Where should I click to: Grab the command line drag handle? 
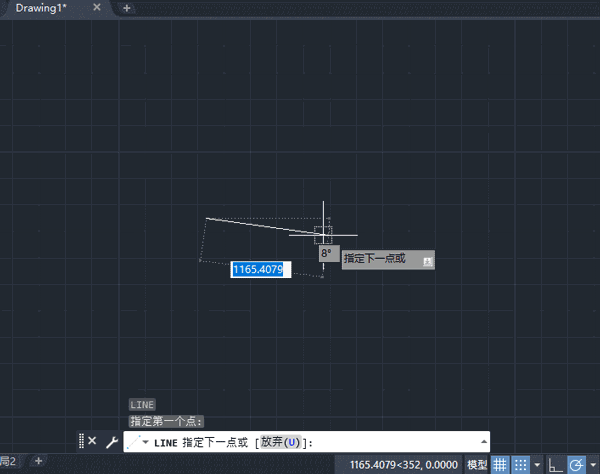pos(82,441)
